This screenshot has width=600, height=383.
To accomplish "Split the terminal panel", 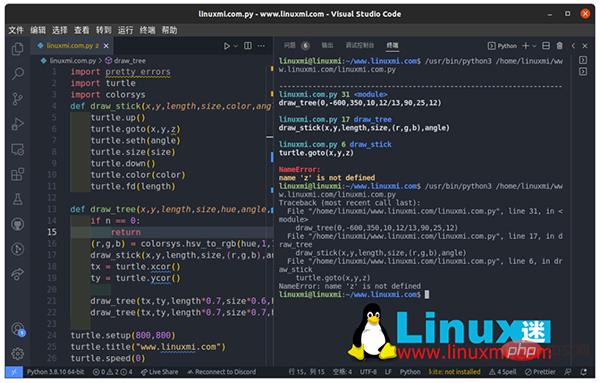I will (x=546, y=46).
